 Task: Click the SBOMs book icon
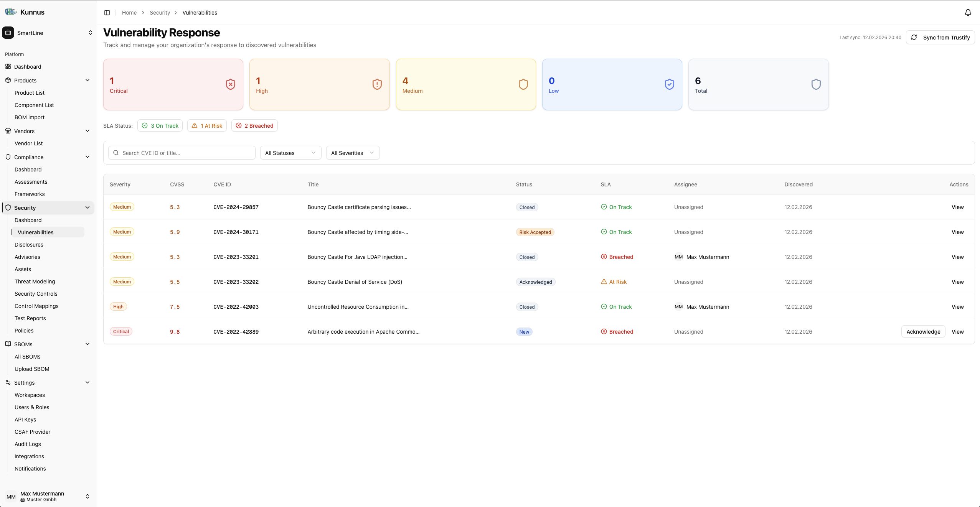[x=8, y=344]
